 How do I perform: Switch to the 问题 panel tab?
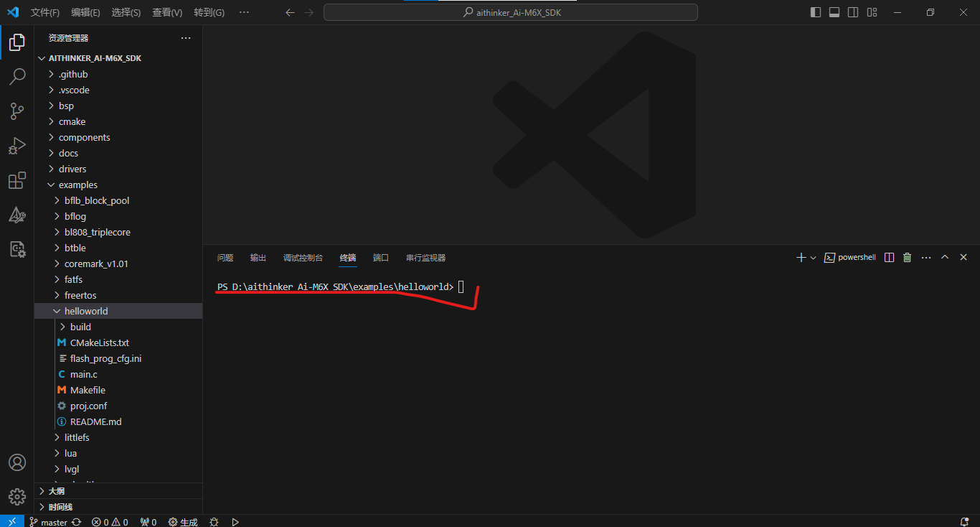(x=225, y=258)
